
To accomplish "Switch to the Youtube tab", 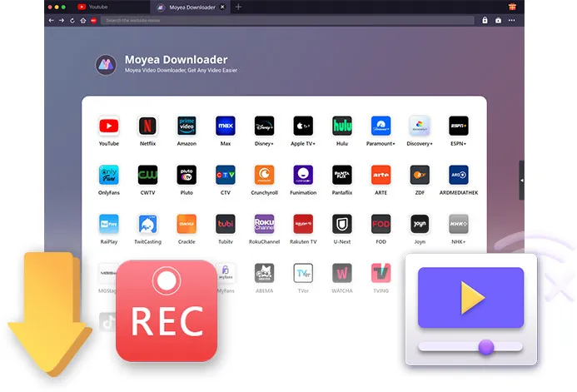I will 92,7.
